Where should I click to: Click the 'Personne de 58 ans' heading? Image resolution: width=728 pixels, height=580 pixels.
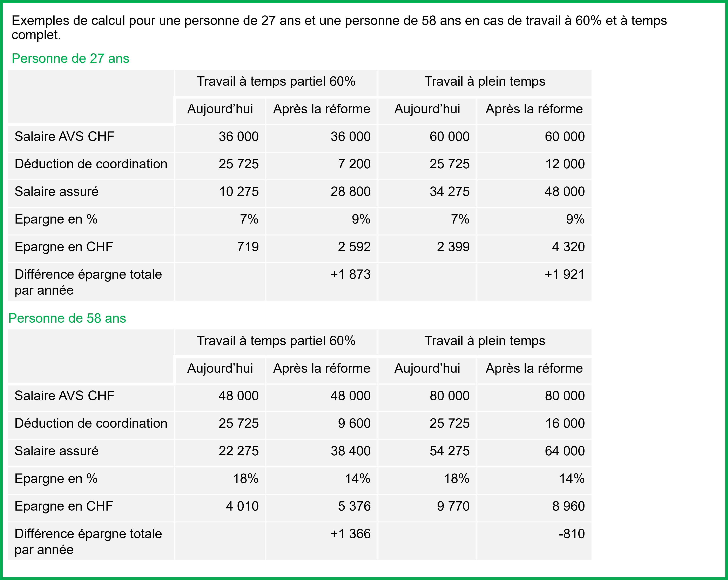point(67,318)
